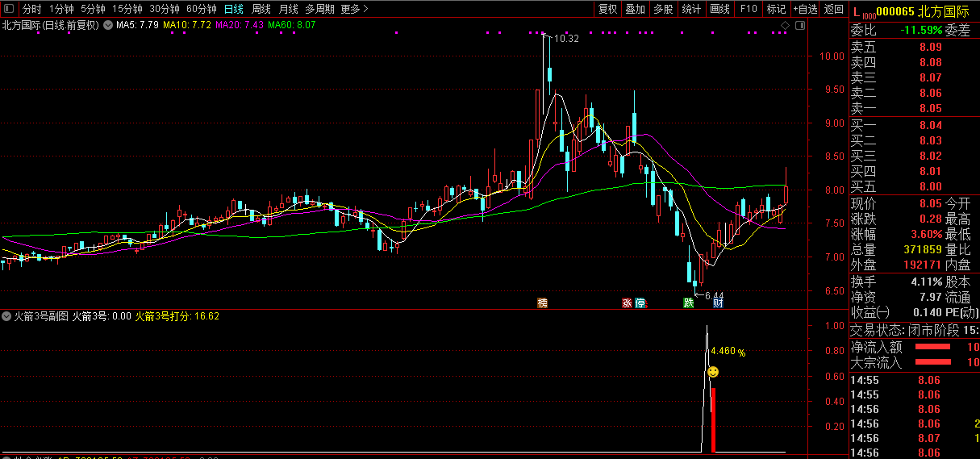Switch to the 60分钟 period tab

(201, 9)
